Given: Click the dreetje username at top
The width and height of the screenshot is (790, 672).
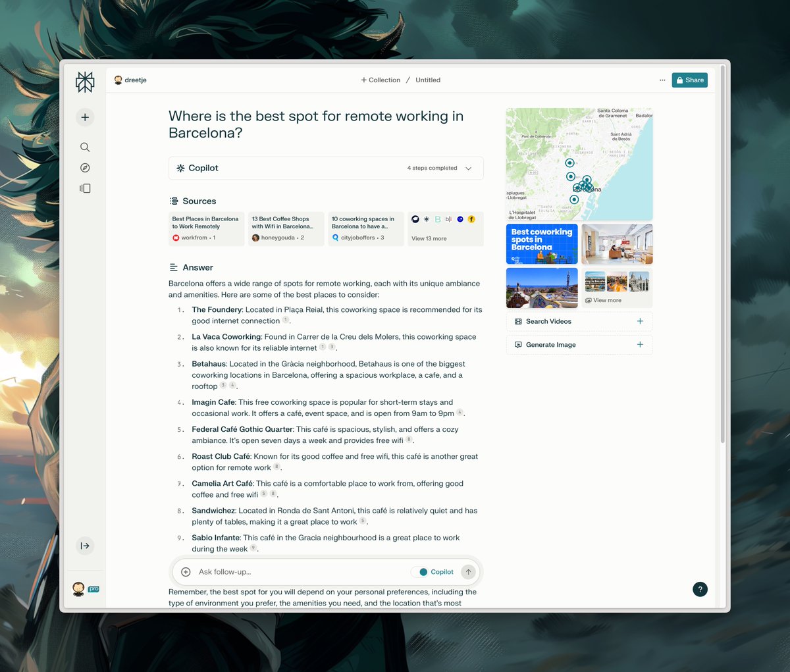Looking at the screenshot, I should coord(136,80).
